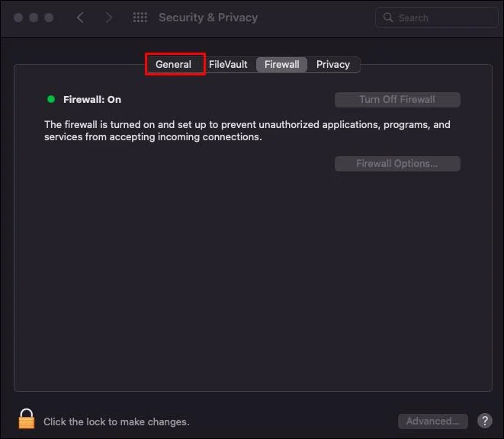The image size is (504, 439).
Task: Open the Advanced settings button
Action: coord(432,421)
